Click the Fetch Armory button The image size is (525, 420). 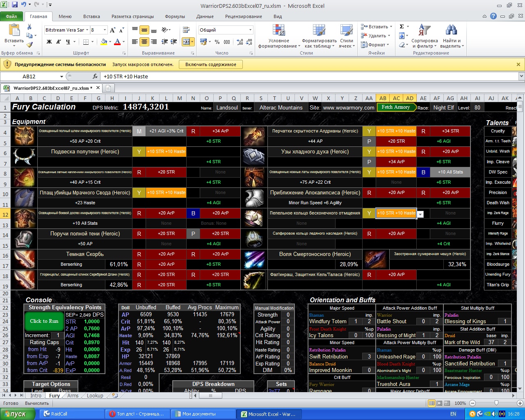(x=396, y=107)
